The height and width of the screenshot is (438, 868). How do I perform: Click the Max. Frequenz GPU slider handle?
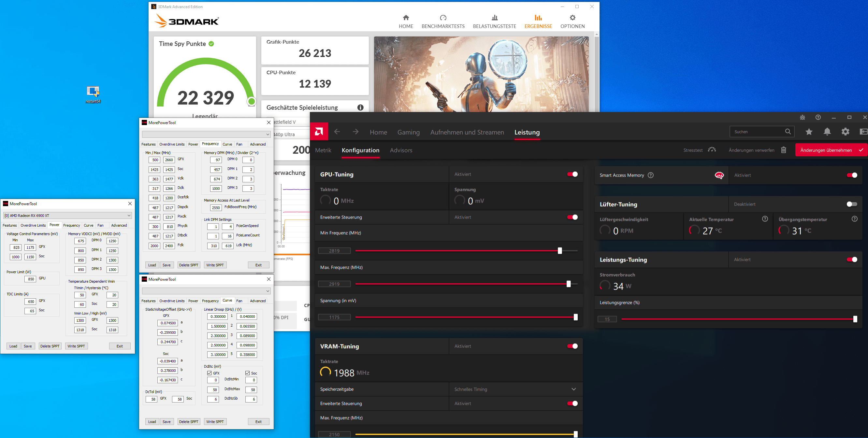point(569,284)
